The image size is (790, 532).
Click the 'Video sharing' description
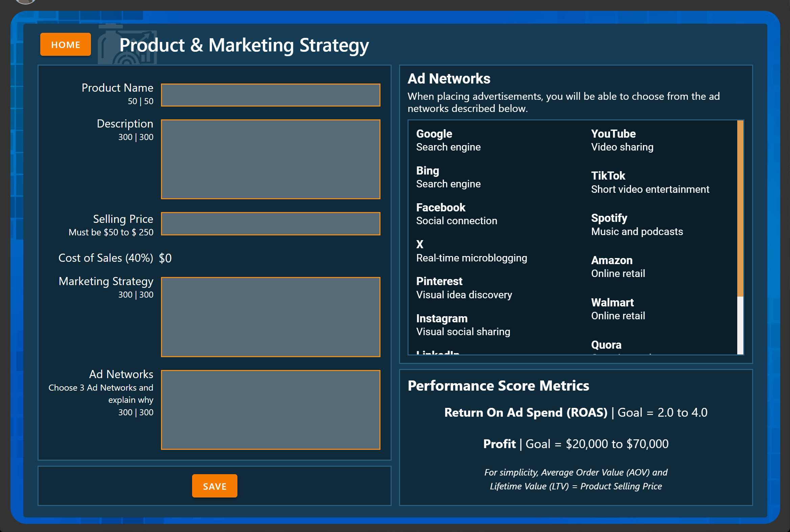622,147
